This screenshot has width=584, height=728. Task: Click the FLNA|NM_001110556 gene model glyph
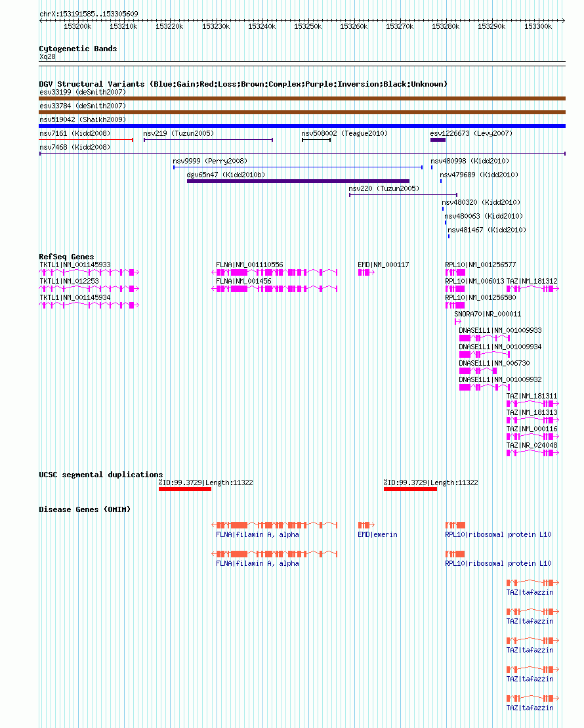(x=274, y=272)
